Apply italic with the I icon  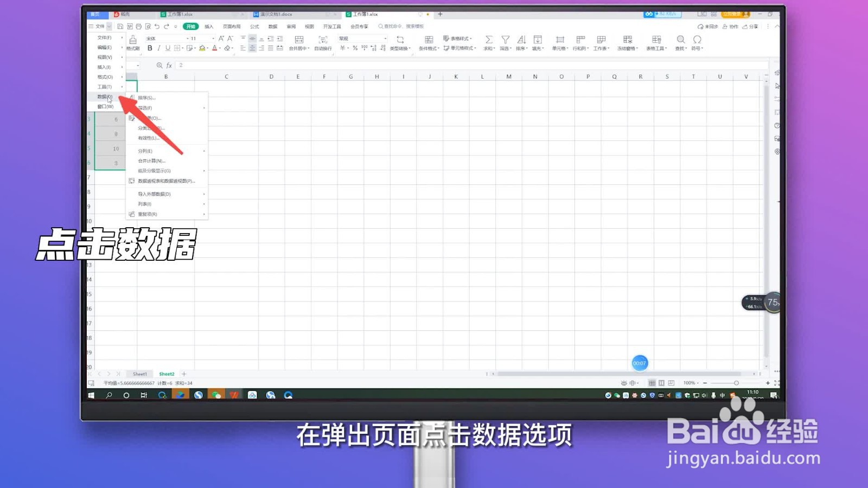158,48
